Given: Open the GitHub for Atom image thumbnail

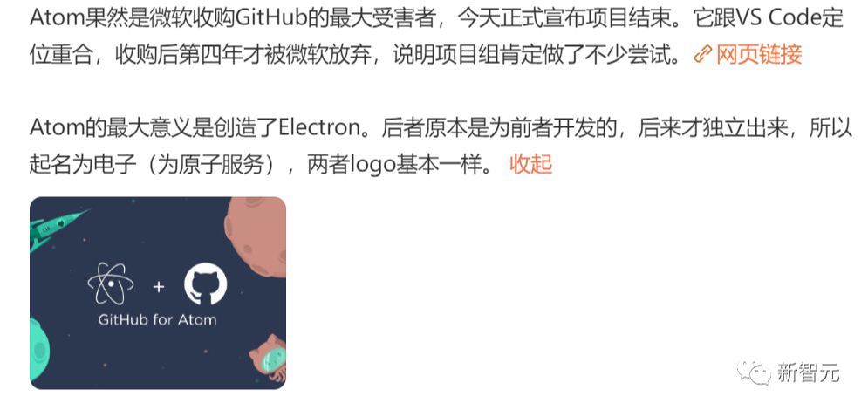Looking at the screenshot, I should [158, 293].
